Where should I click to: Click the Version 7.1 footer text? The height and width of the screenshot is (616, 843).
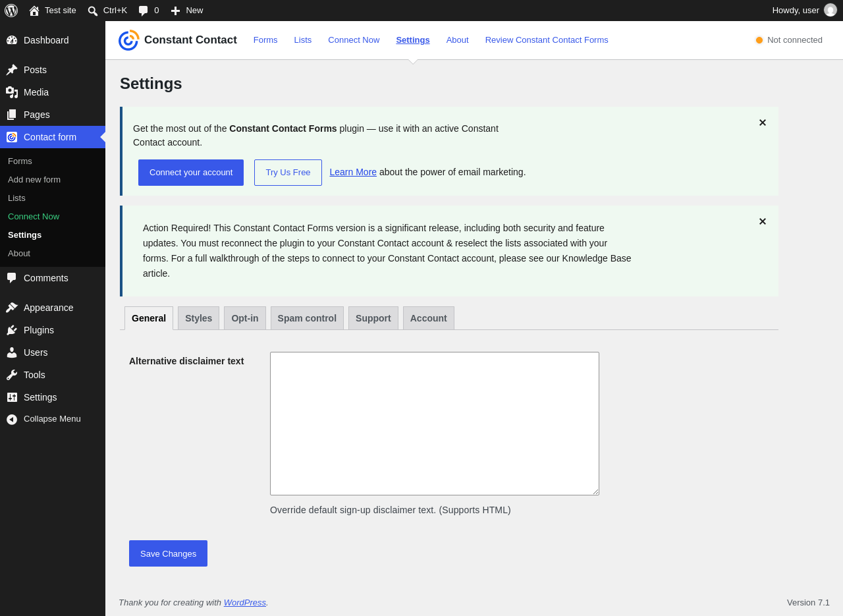coord(808,603)
